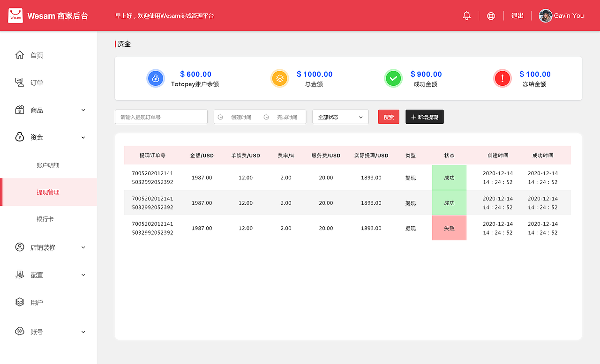Viewport: 600px width, 364px height.
Task: Expand the 店铺装修 menu chevron
Action: click(83, 247)
